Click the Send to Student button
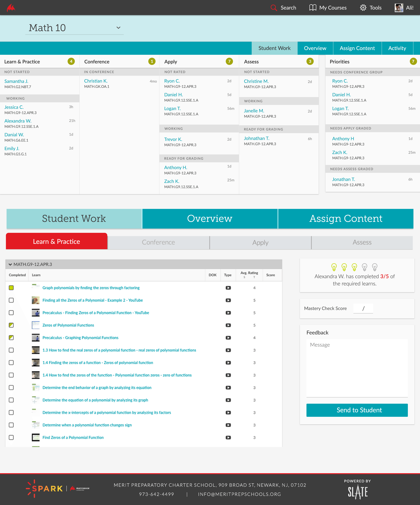 [x=357, y=410]
